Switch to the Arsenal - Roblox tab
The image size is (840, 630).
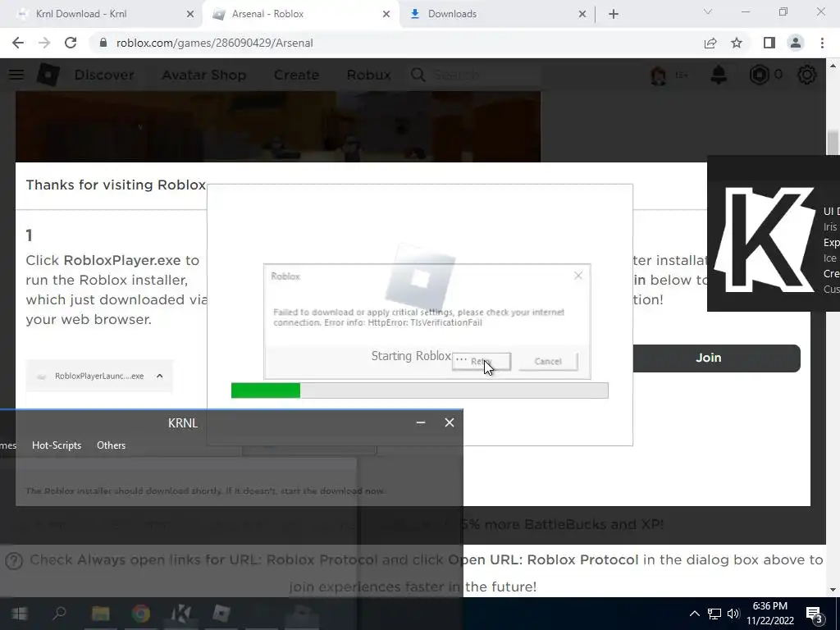click(268, 14)
